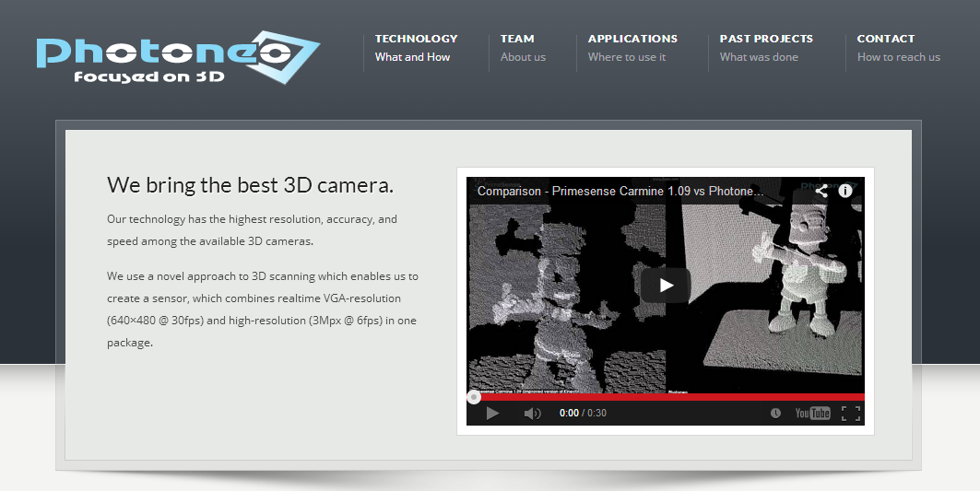
Task: Click the Watch Later clock icon
Action: pyautogui.click(x=775, y=414)
